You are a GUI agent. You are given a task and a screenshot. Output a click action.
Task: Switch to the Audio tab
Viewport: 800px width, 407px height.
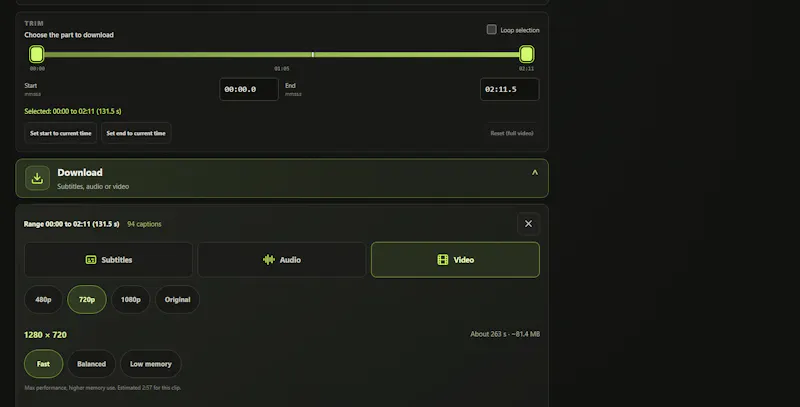coord(282,260)
